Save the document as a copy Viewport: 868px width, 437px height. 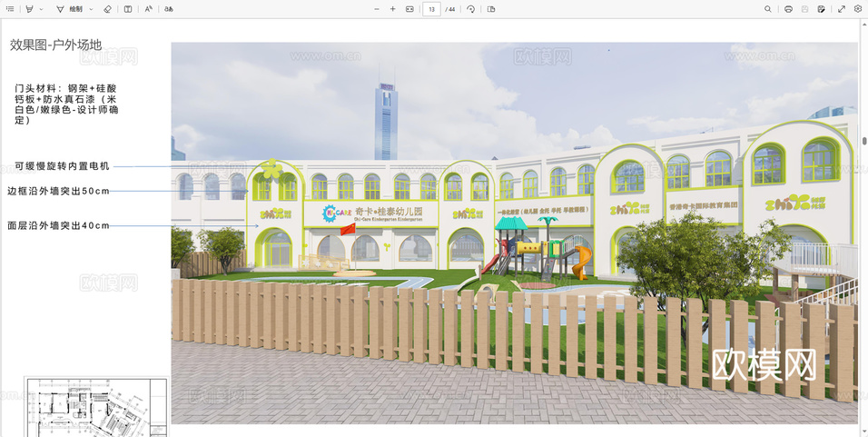[822, 9]
